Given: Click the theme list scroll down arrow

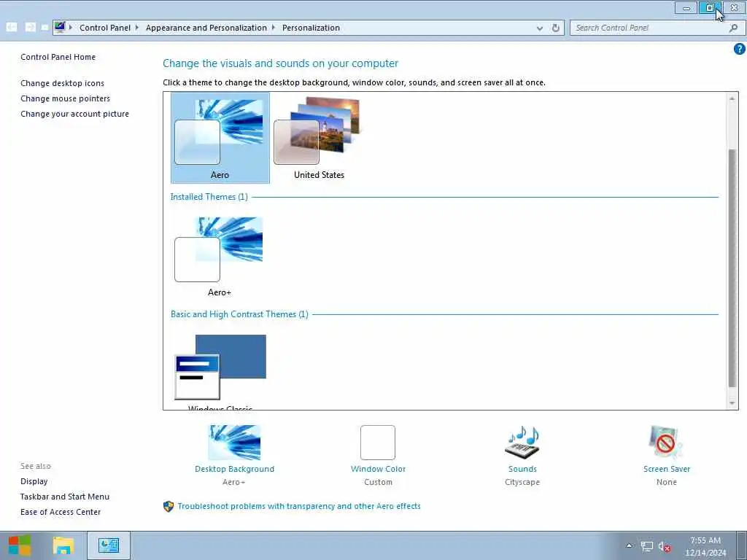Looking at the screenshot, I should point(732,403).
